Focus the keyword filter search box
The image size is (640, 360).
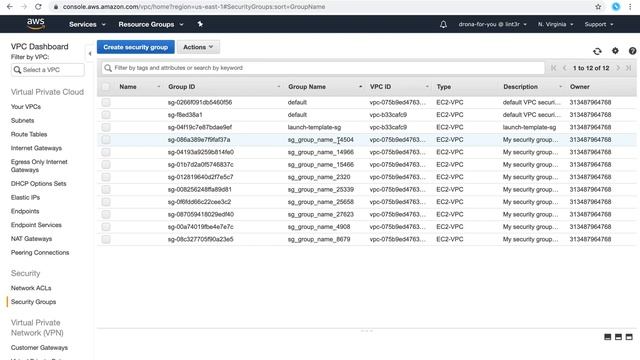(323, 68)
